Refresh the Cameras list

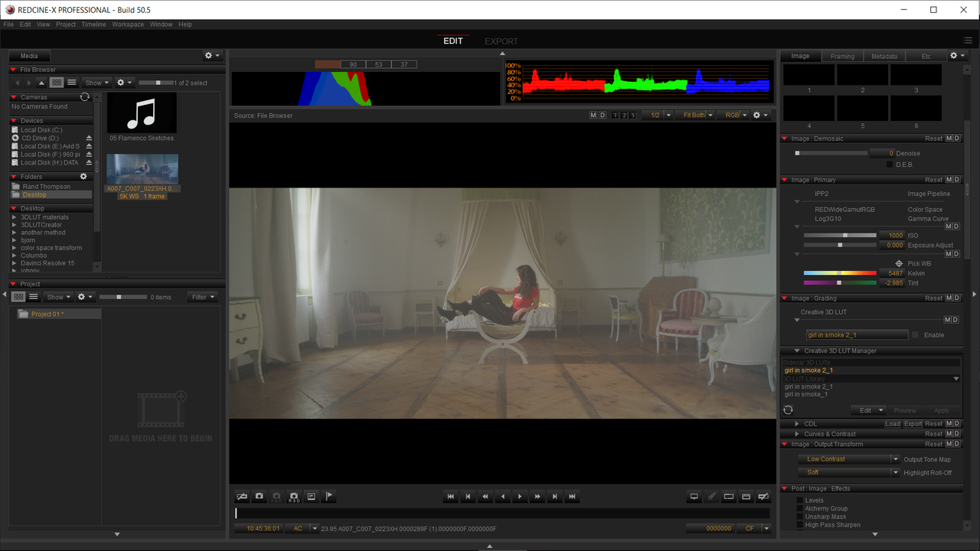point(84,97)
